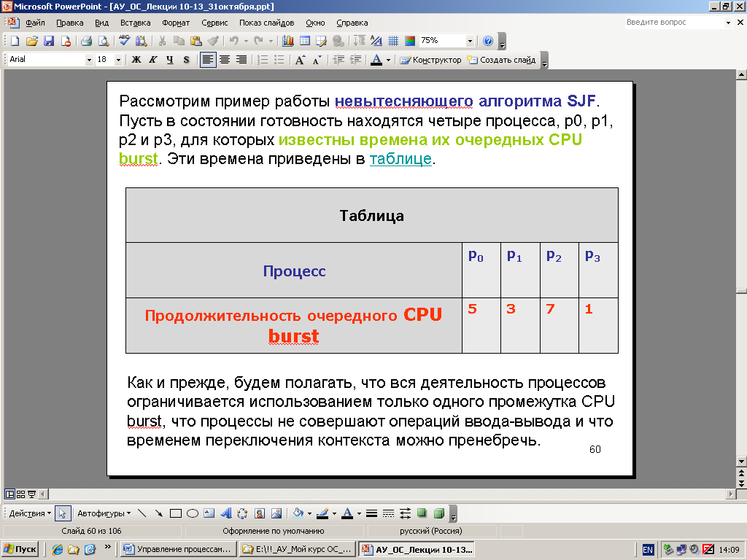
Task: Open the 75% zoom dropdown
Action: click(470, 41)
